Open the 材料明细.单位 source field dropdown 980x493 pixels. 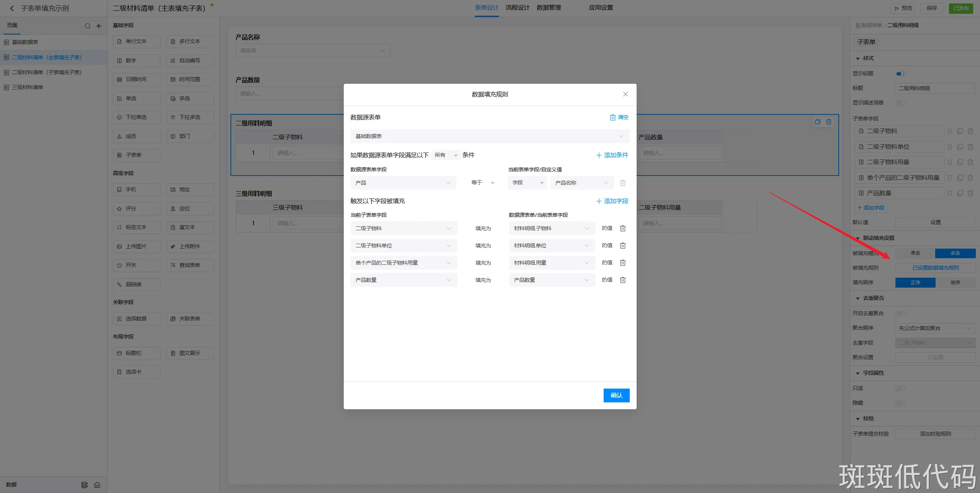point(551,246)
